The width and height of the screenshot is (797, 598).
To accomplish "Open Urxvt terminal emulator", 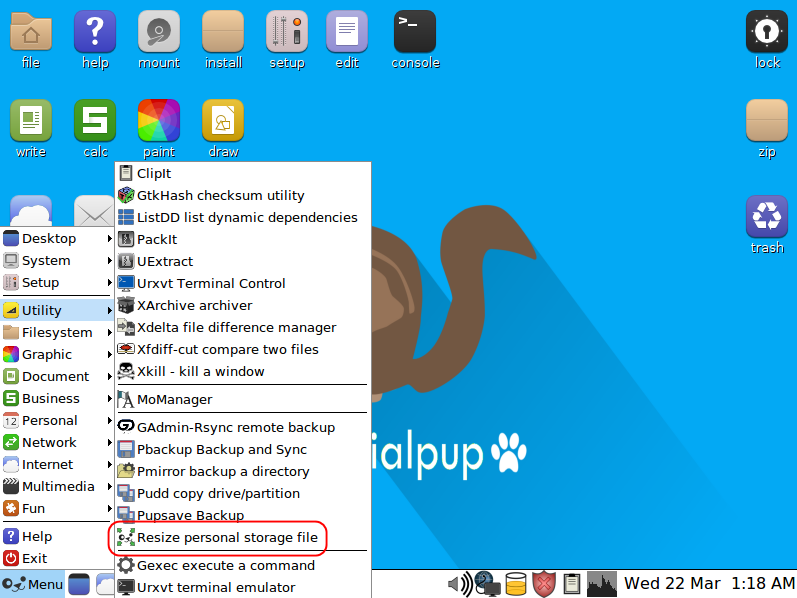I will (243, 587).
